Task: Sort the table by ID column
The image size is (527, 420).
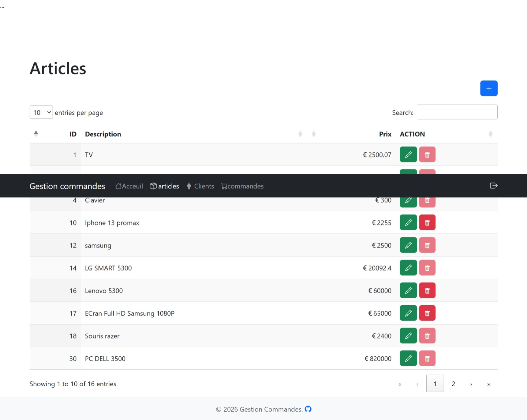Action: (73, 134)
